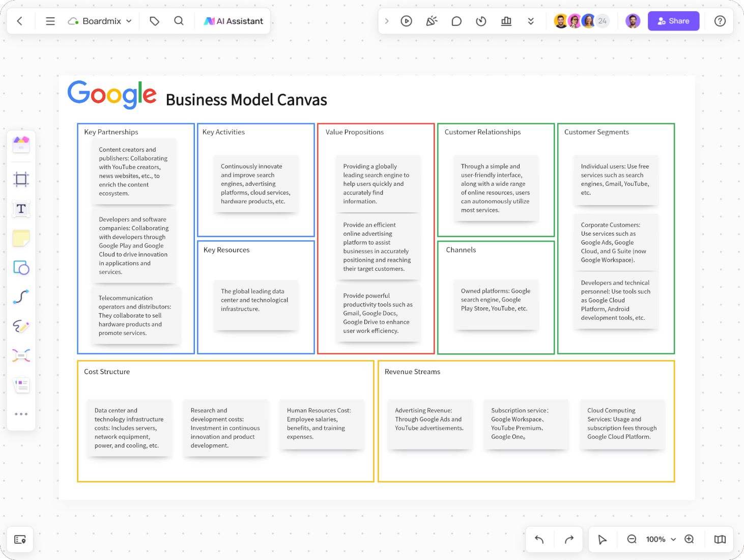Select the cursor pointer tool
744x560 pixels.
point(602,539)
